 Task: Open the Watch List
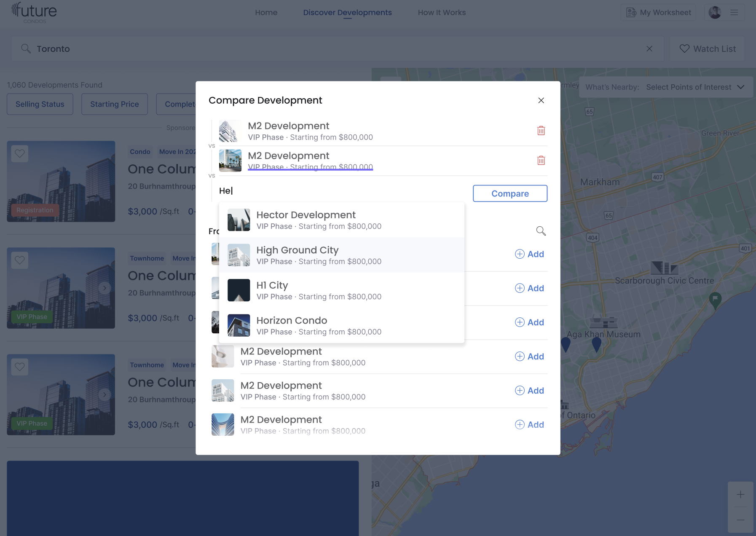click(x=708, y=49)
